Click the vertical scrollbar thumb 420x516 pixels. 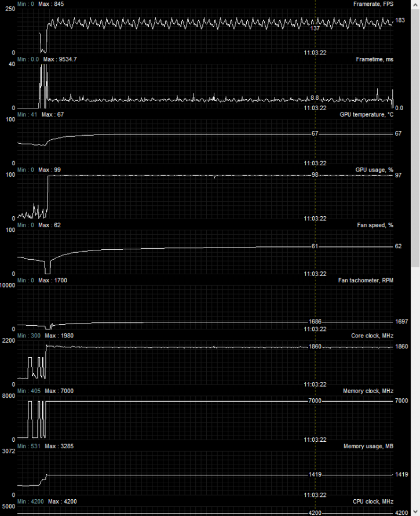pos(415,138)
